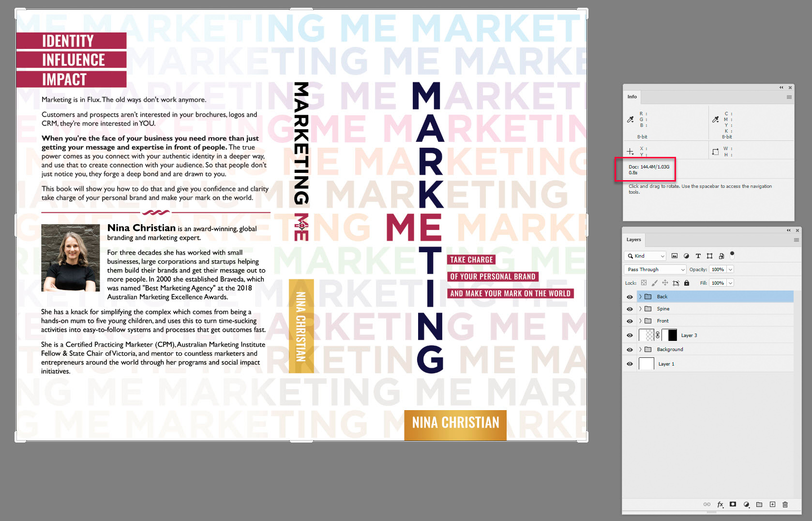812x521 pixels.
Task: Create a new layer
Action: pos(772,504)
